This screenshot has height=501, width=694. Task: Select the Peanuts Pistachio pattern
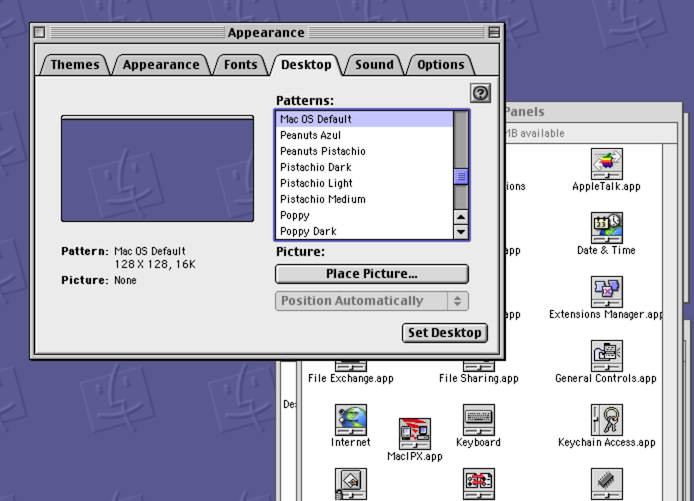click(x=364, y=151)
